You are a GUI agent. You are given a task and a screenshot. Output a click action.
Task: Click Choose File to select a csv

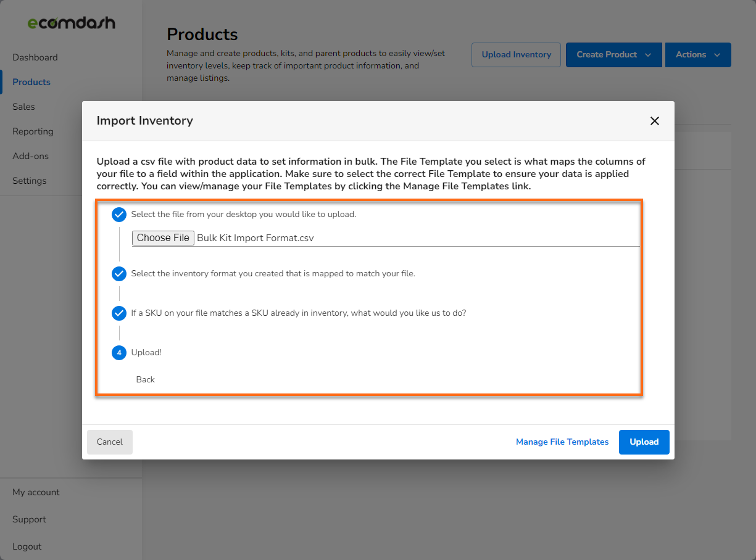click(x=163, y=237)
